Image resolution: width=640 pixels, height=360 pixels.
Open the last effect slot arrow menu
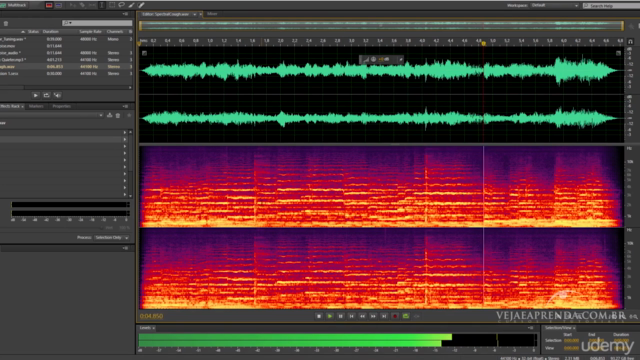point(125,195)
